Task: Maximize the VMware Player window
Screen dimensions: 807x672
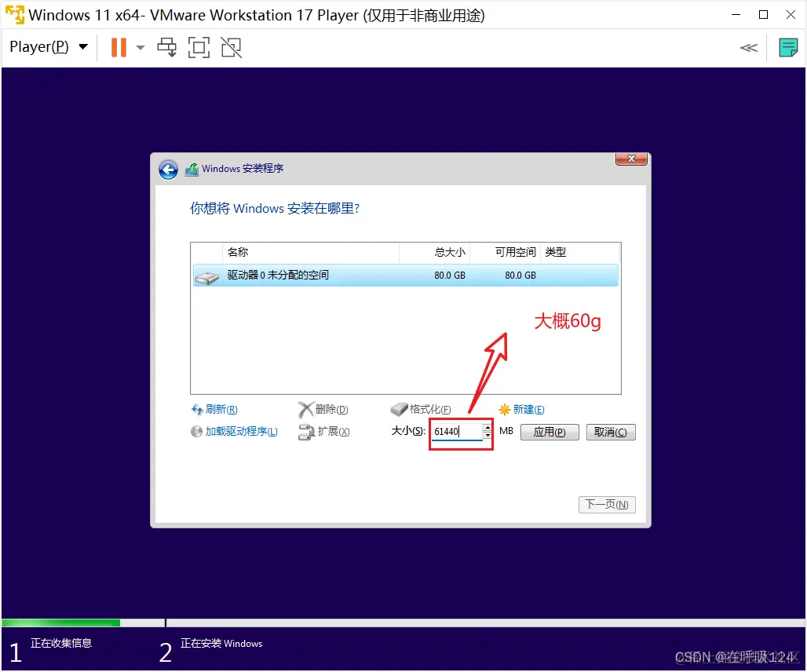Action: 763,14
